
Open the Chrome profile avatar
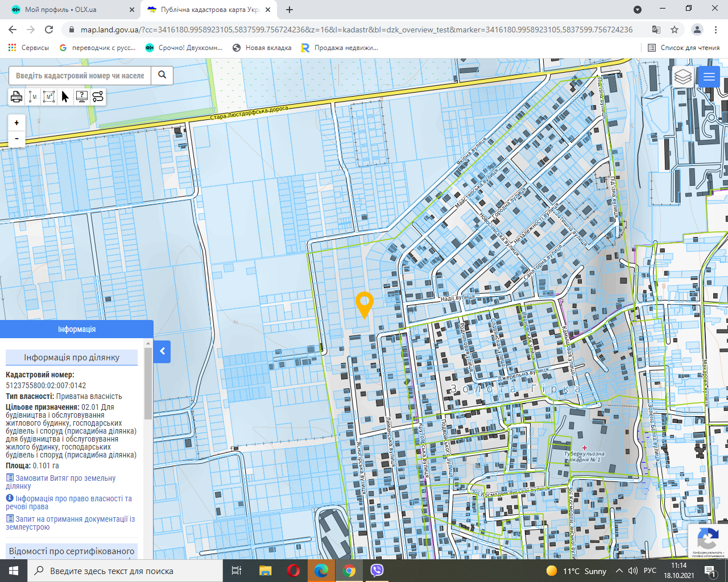[697, 30]
